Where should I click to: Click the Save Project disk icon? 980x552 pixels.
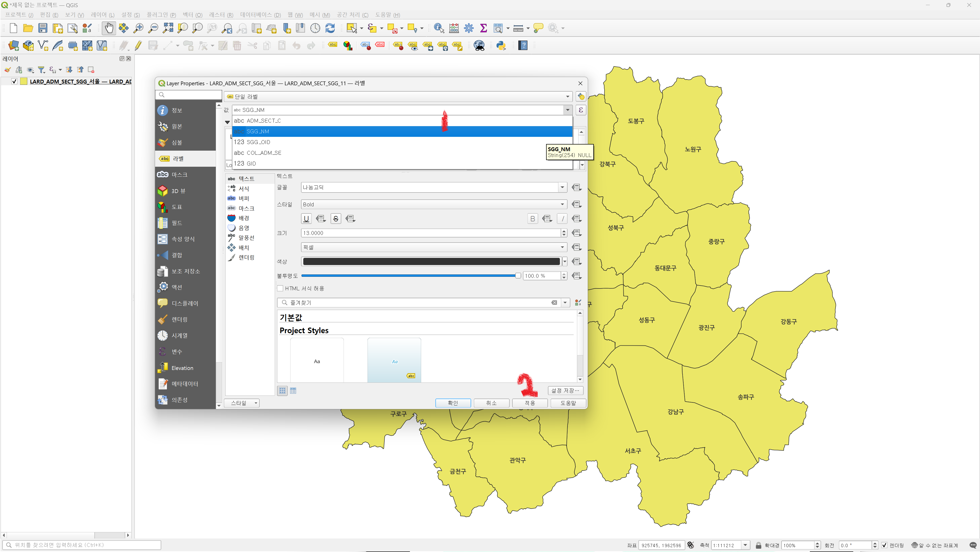click(x=43, y=28)
